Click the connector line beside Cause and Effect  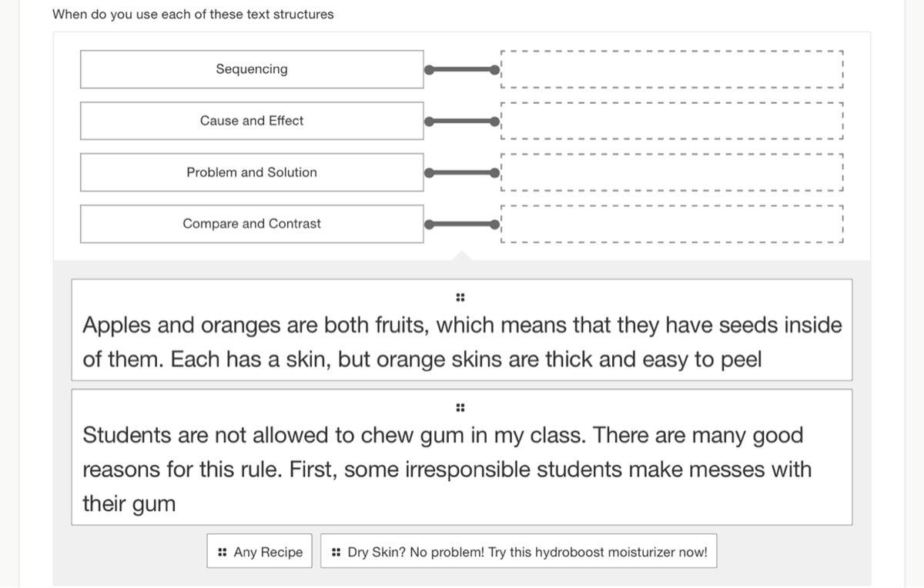(x=462, y=122)
